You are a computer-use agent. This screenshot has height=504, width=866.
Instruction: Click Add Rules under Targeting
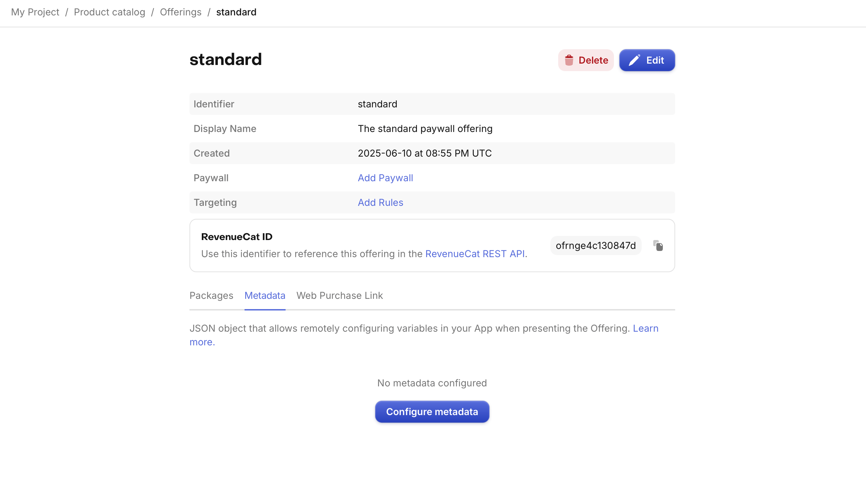(380, 202)
